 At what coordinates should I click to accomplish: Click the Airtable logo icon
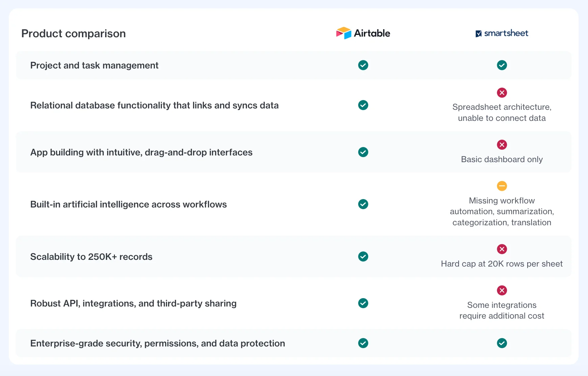pos(343,33)
